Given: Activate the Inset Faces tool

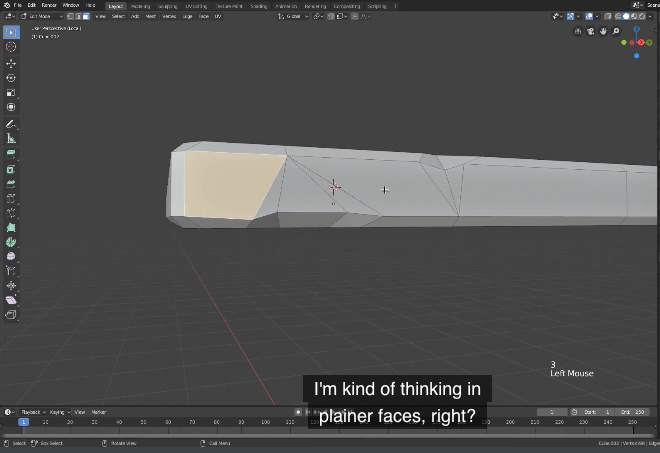Looking at the screenshot, I should coord(11,169).
